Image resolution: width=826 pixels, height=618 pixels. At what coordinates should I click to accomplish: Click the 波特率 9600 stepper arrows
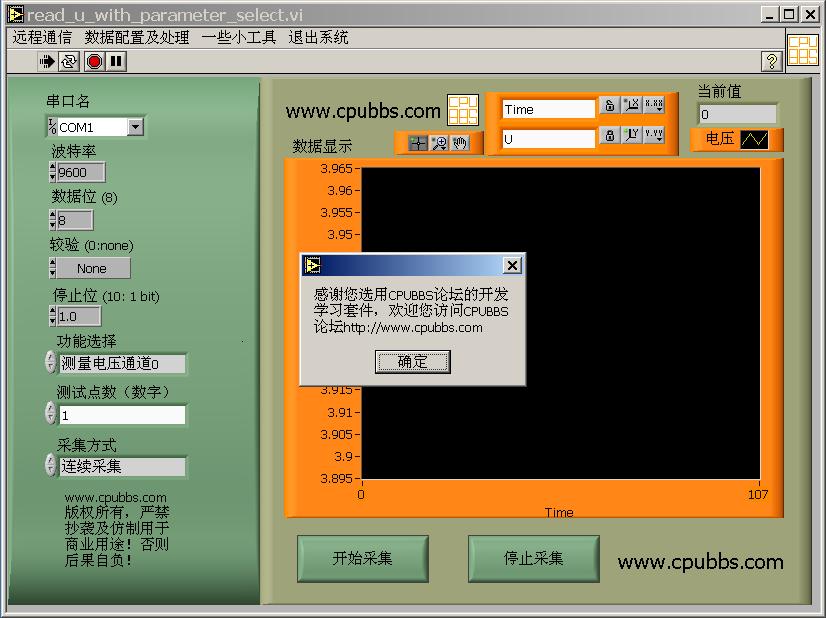click(52, 172)
